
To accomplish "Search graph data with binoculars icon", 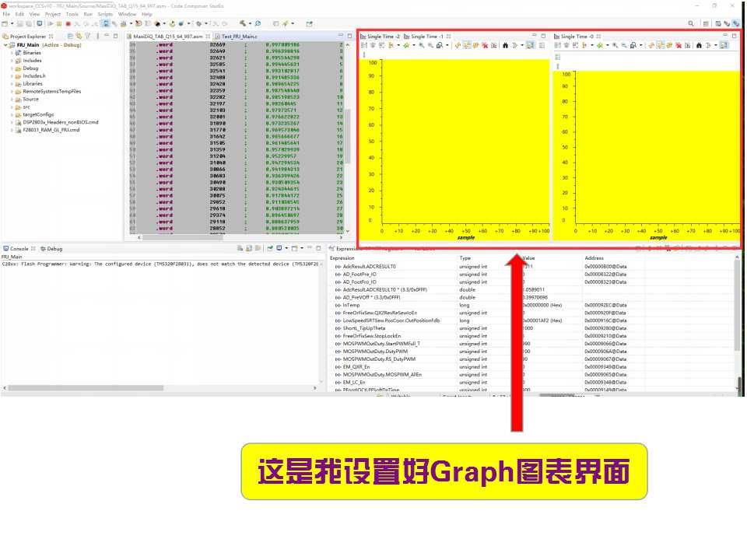I will click(x=506, y=44).
